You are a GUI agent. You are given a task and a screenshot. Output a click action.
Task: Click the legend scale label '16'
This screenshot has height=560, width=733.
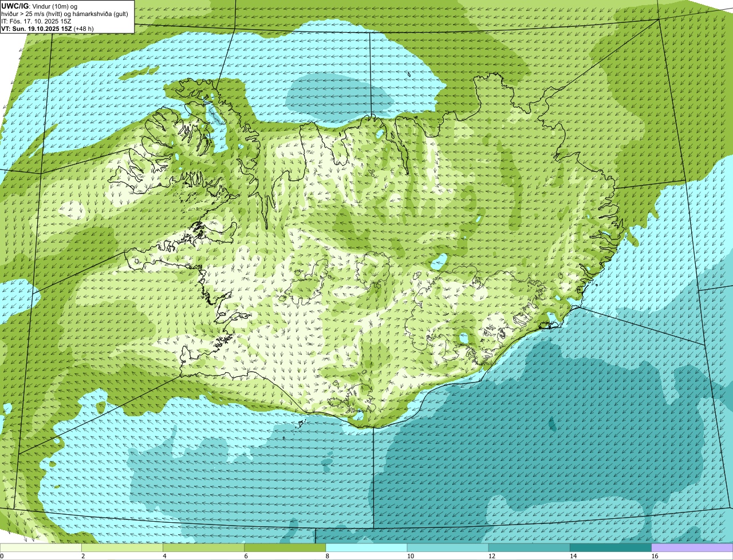pyautogui.click(x=654, y=556)
